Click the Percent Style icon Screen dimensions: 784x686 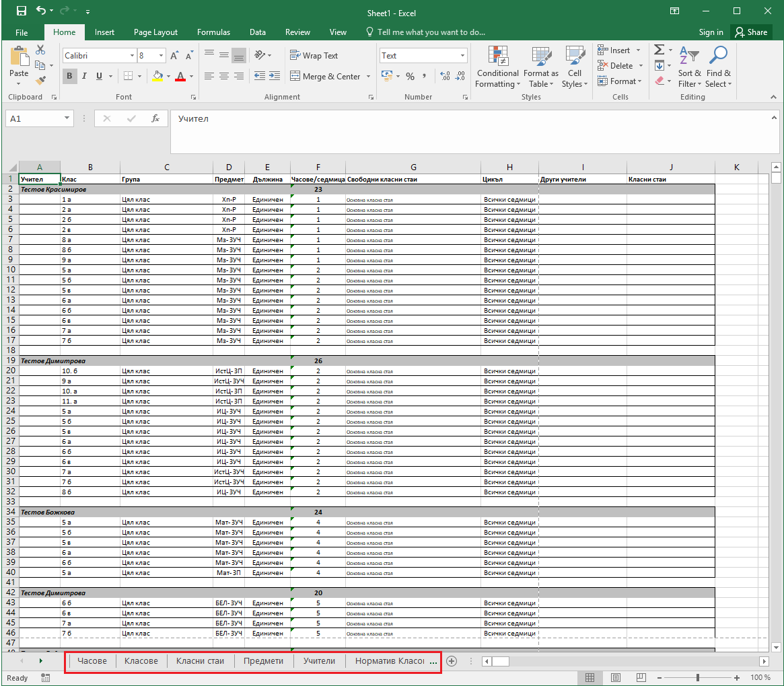[x=410, y=77]
